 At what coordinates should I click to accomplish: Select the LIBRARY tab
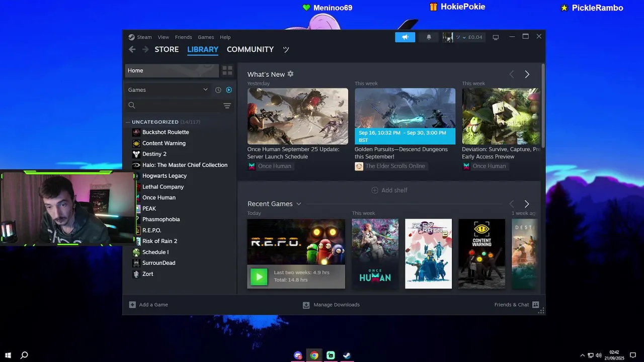(x=203, y=49)
